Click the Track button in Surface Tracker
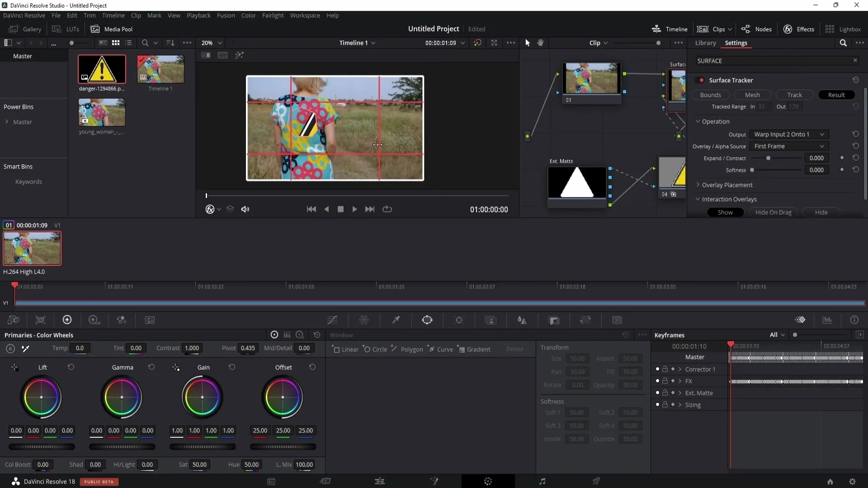 pyautogui.click(x=795, y=95)
